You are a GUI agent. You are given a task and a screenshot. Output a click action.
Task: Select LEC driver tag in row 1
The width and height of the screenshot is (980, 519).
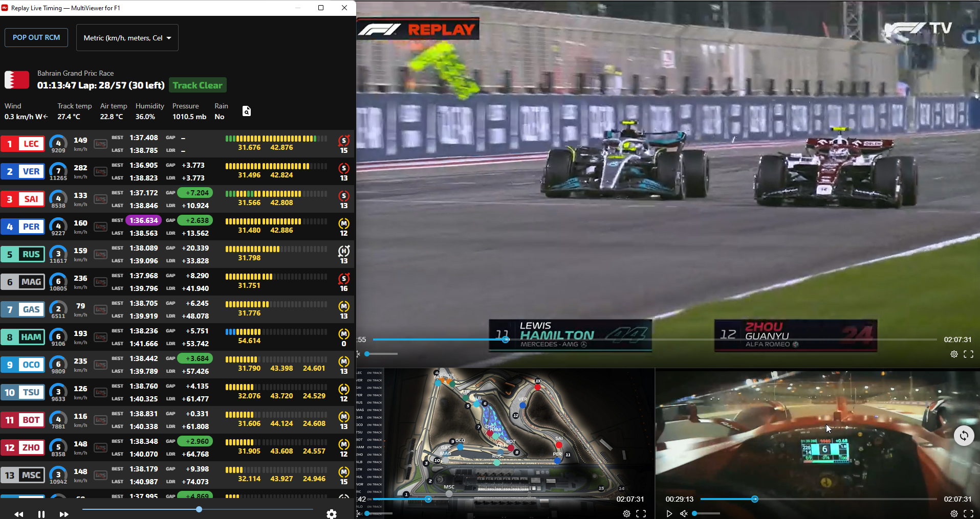[23, 144]
